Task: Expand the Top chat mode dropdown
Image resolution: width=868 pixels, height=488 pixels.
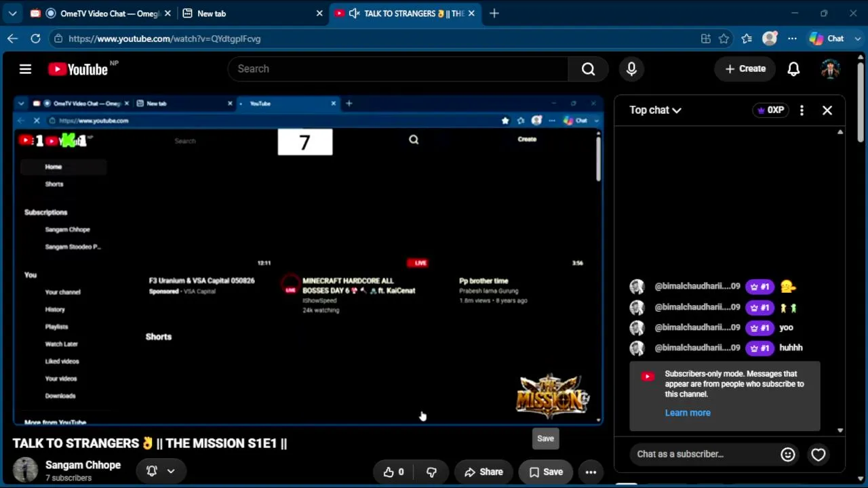Action: (x=655, y=110)
